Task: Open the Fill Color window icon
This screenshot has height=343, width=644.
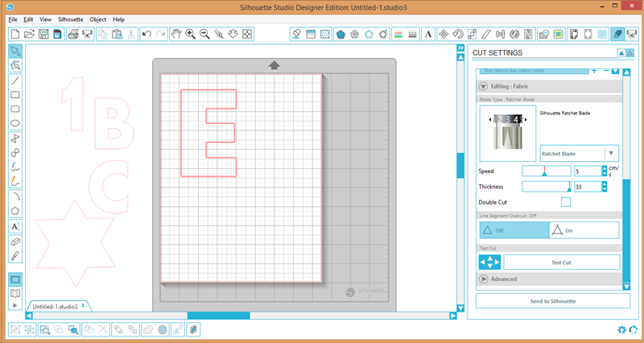Action: point(296,34)
